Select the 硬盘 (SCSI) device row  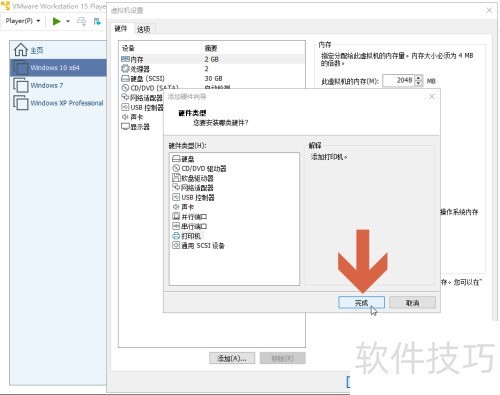click(212, 79)
